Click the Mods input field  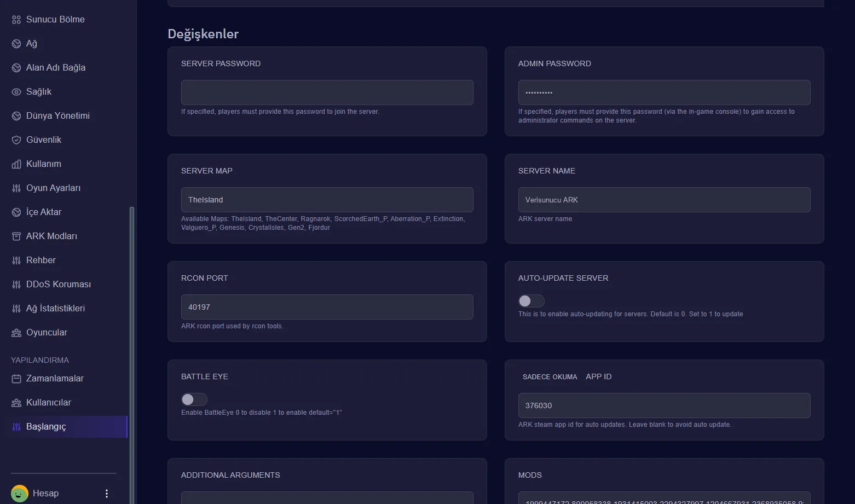tap(665, 498)
